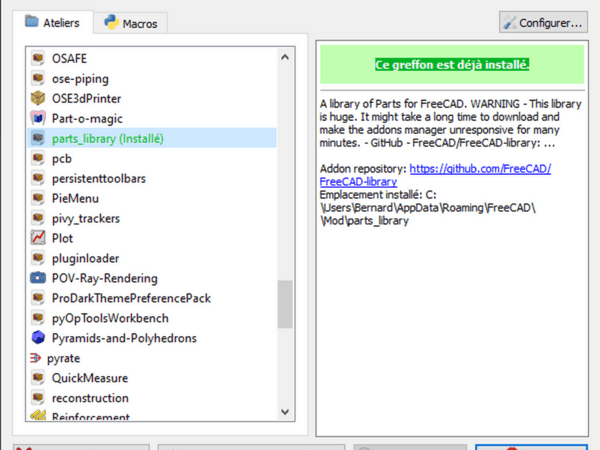The image size is (600, 450).
Task: Click the pyrate arrow icon
Action: (x=35, y=358)
